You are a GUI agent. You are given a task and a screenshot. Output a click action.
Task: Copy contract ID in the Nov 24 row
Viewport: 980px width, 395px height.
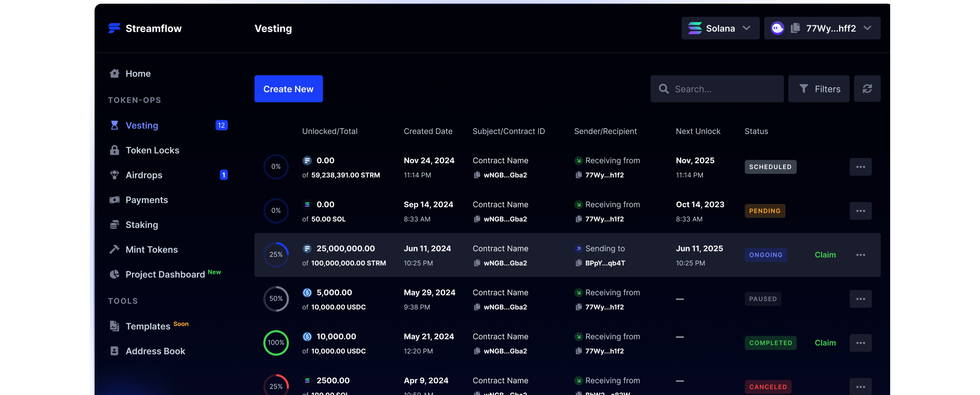click(477, 175)
